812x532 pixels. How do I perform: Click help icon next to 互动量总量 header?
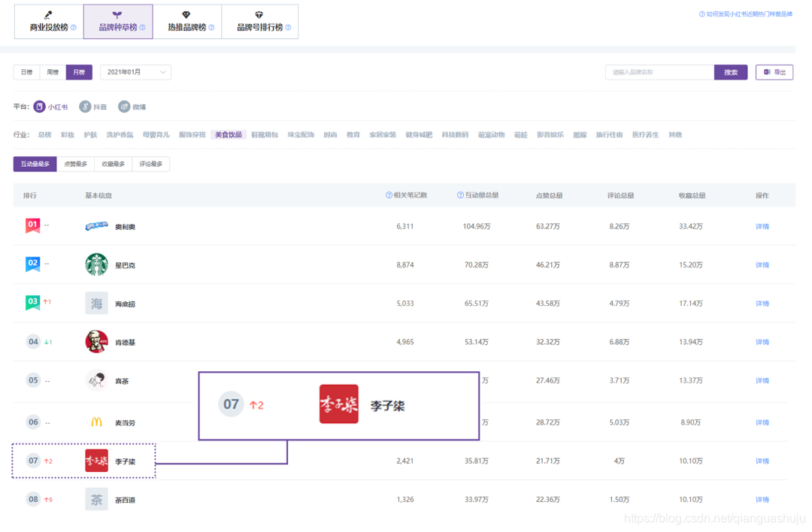460,195
